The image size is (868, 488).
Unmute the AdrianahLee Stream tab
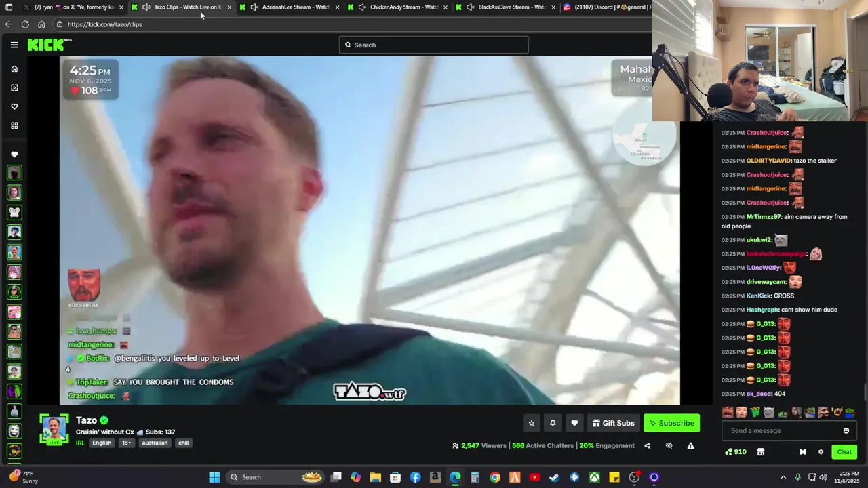[254, 7]
